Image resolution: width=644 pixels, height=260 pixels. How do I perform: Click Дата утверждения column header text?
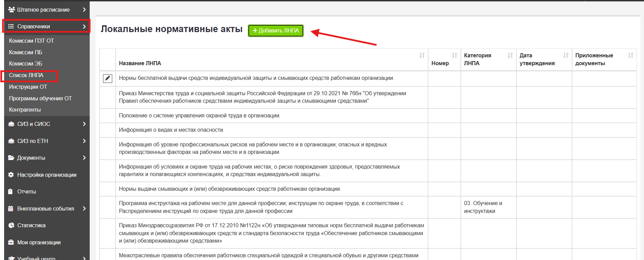537,59
